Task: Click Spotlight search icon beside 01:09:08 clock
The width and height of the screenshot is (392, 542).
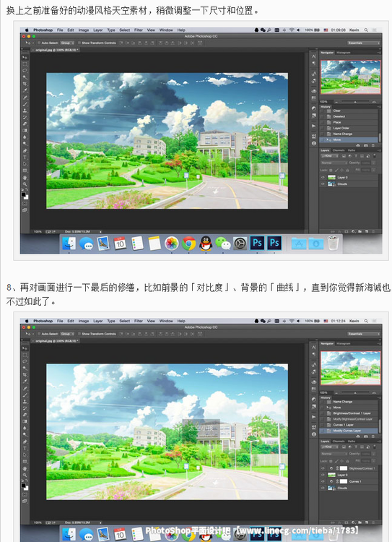Action: pos(366,30)
